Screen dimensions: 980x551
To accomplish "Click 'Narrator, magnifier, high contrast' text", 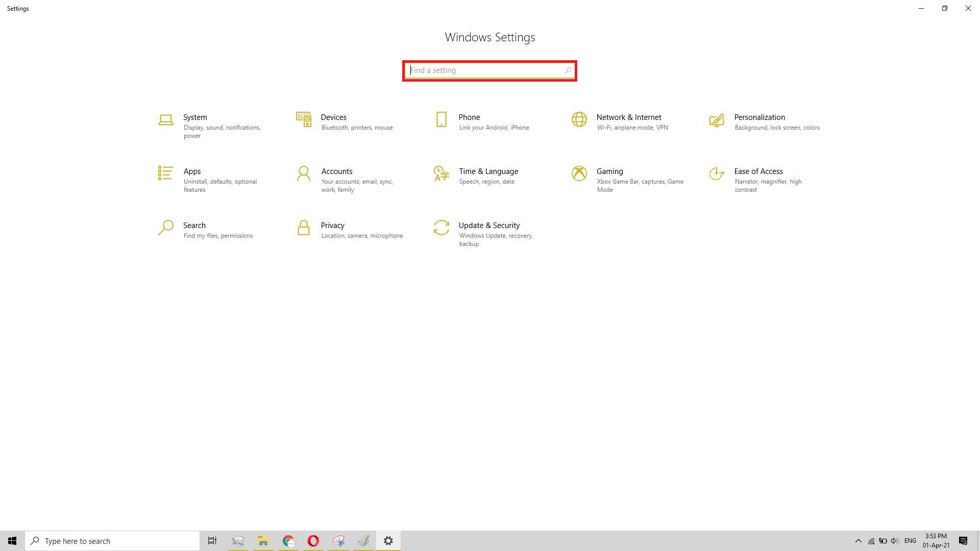I will tap(768, 186).
